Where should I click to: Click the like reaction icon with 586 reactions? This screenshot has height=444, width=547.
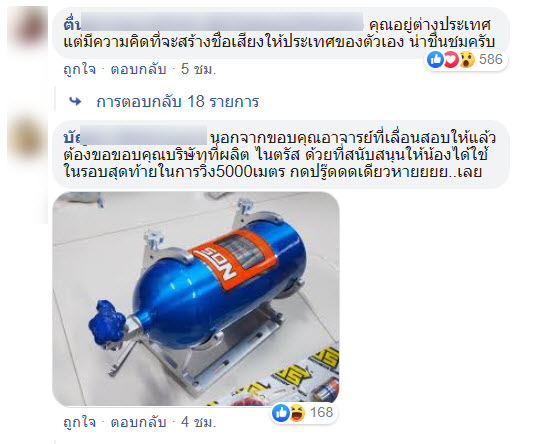click(x=435, y=60)
